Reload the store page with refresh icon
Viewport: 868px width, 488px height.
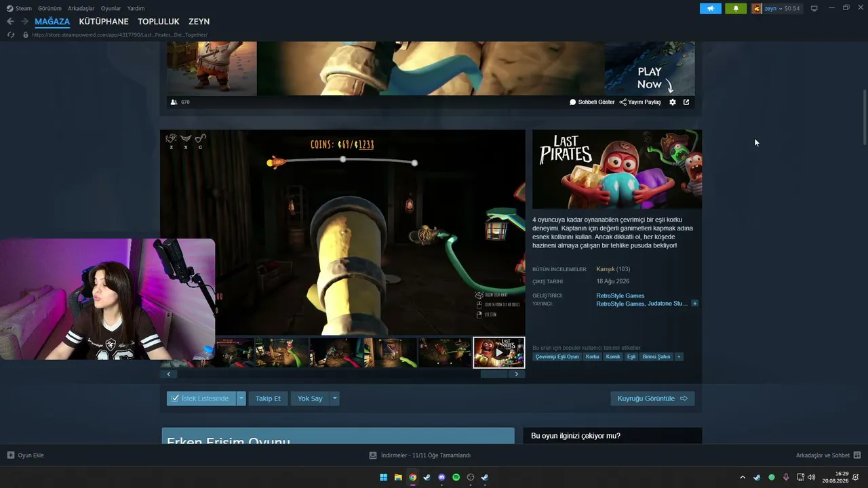tap(10, 35)
